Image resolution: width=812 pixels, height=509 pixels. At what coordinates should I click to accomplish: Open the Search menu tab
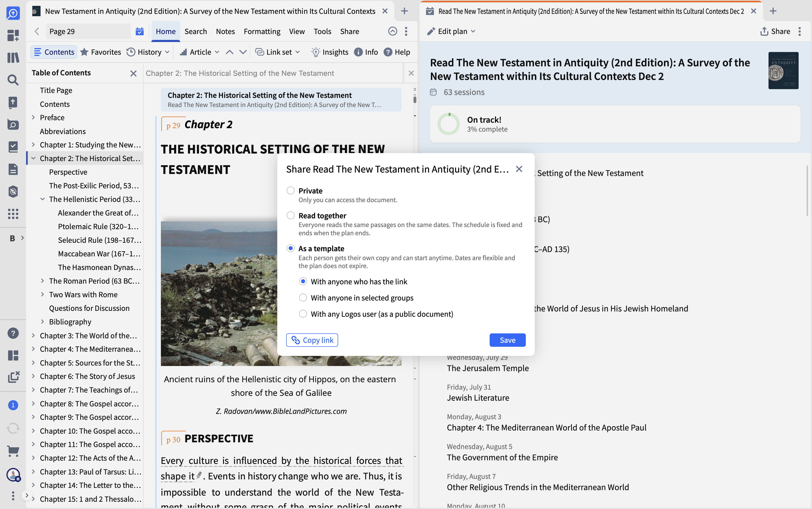196,31
